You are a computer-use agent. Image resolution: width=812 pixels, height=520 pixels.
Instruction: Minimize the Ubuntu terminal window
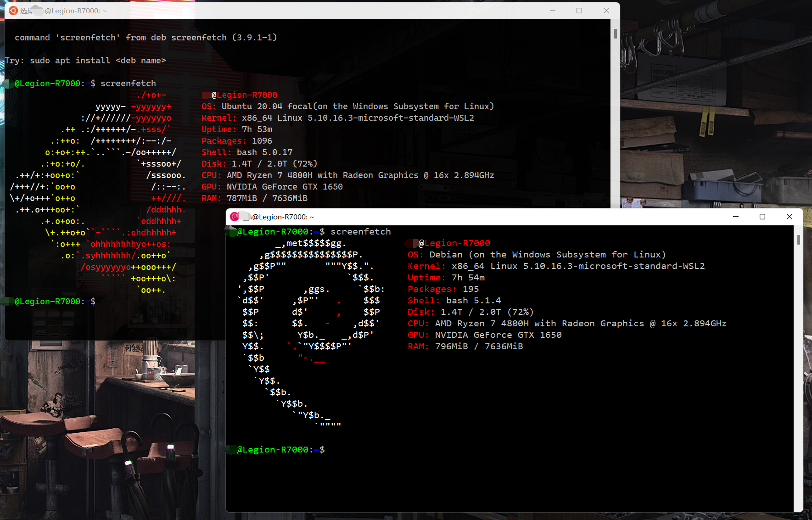tap(553, 11)
